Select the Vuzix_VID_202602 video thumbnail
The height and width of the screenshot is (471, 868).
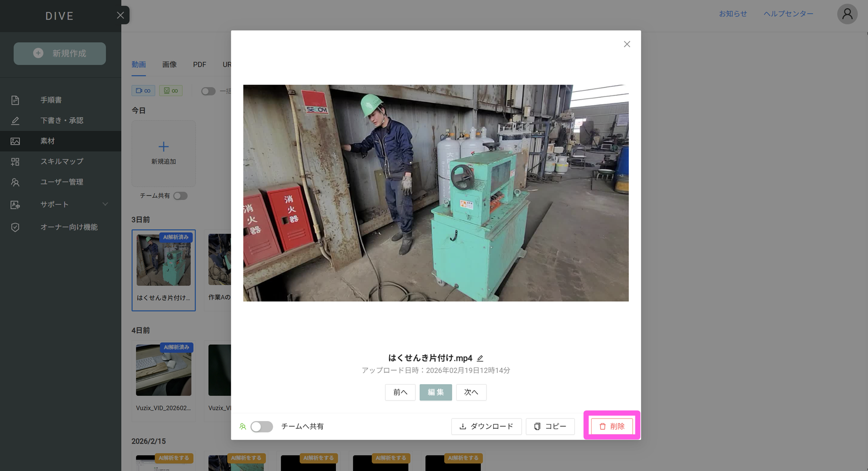[x=164, y=370]
